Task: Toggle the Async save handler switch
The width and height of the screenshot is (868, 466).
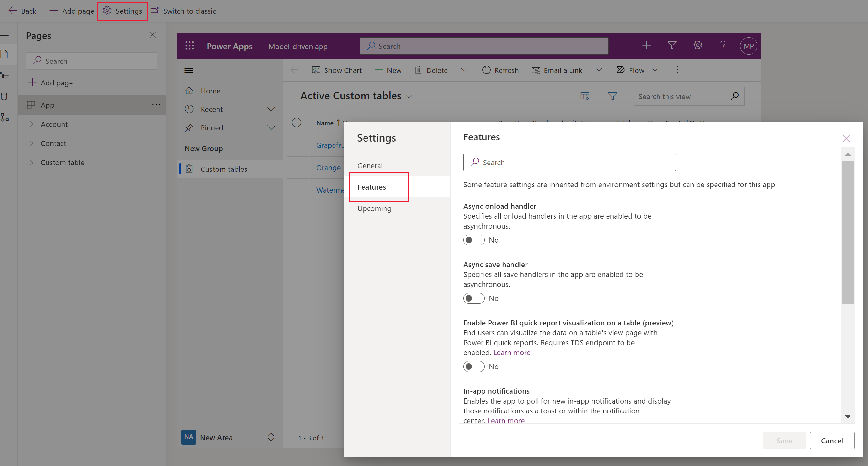Action: tap(474, 298)
